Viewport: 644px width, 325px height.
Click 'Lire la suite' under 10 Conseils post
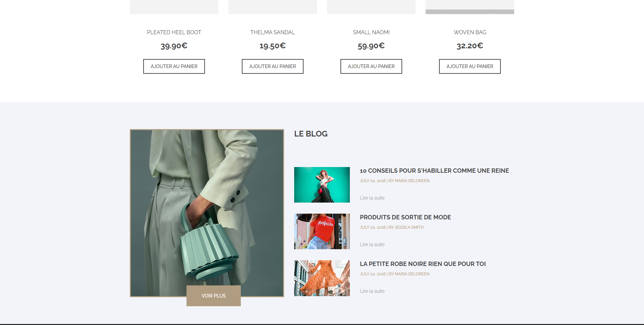pyautogui.click(x=372, y=198)
